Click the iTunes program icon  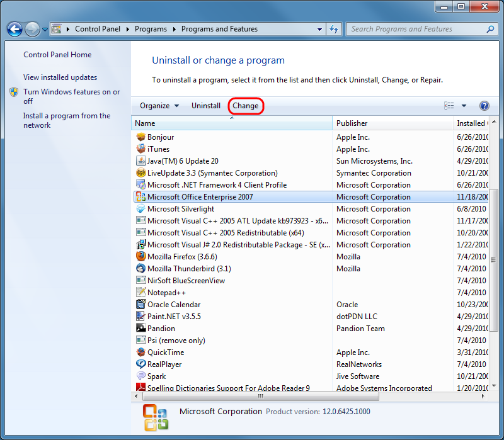click(x=140, y=149)
